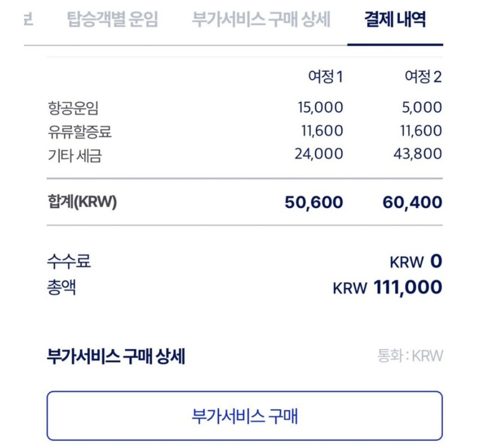489x448 pixels.
Task: Select the active 결제 내역 tab
Action: click(394, 20)
